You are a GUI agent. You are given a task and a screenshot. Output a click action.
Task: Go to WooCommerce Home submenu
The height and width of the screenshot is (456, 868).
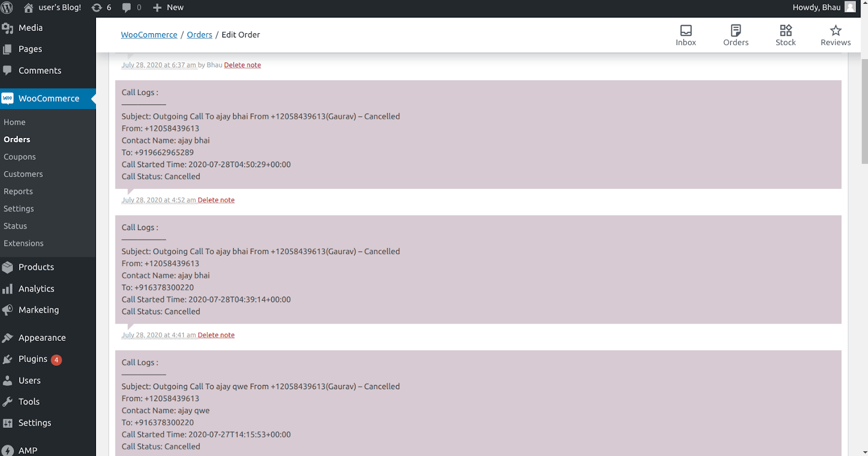click(x=15, y=122)
